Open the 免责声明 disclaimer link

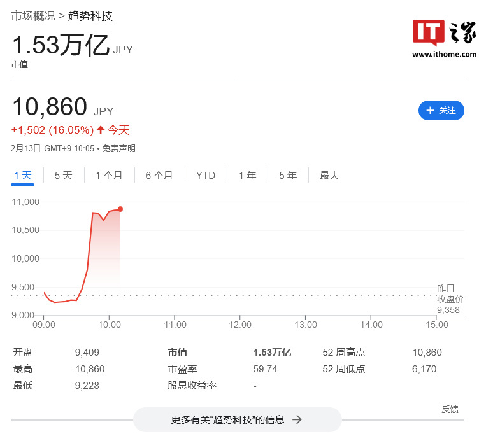pyautogui.click(x=118, y=149)
